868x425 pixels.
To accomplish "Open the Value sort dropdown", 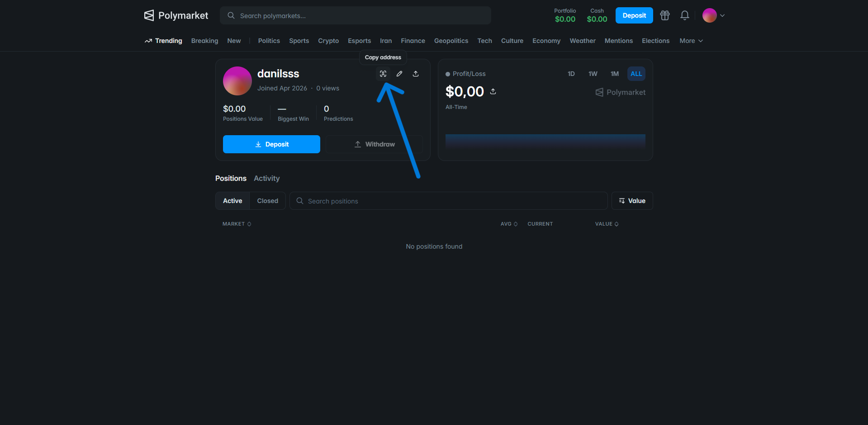I will point(632,201).
